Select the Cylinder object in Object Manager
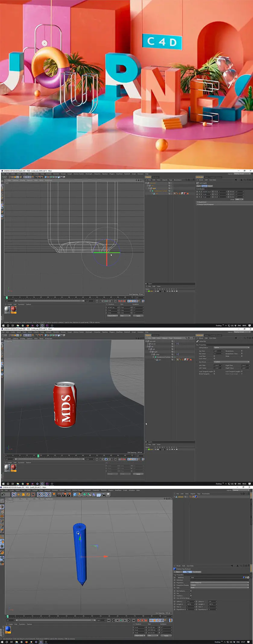 [181, 497]
